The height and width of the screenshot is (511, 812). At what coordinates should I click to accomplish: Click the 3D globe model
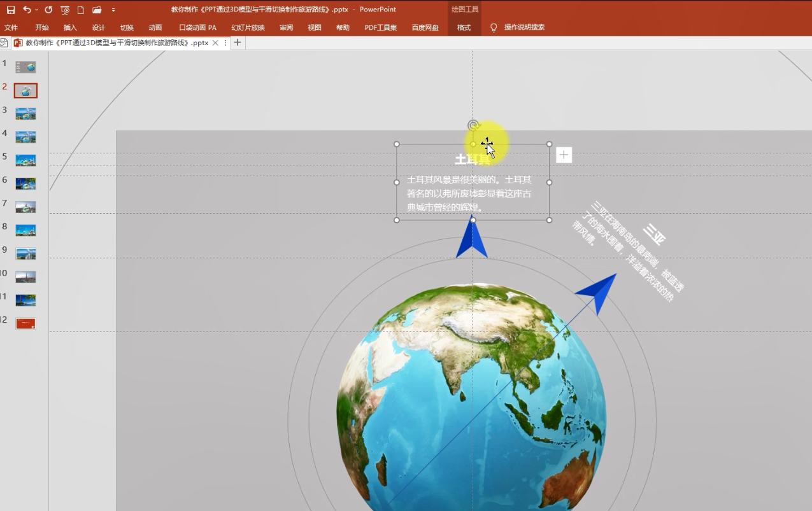(x=471, y=396)
